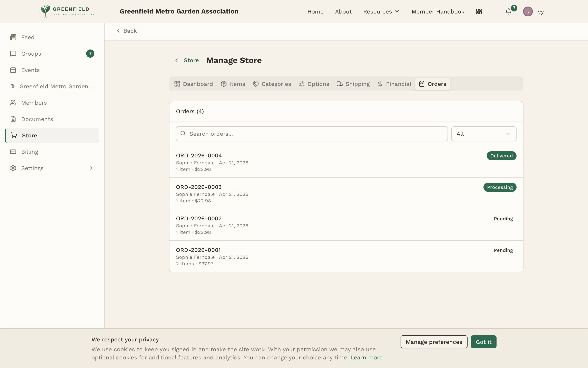Open the All status filter dropdown
This screenshot has height=368, width=588.
coord(483,134)
